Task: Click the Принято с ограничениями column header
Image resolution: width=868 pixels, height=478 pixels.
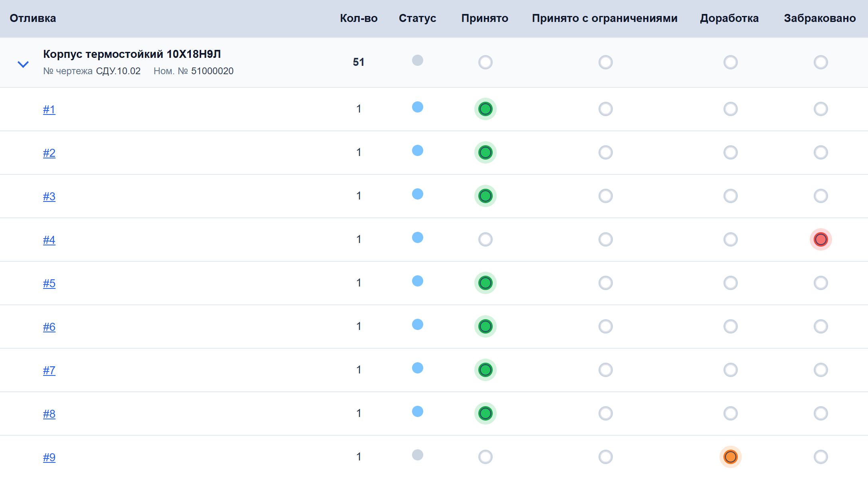Action: (605, 18)
